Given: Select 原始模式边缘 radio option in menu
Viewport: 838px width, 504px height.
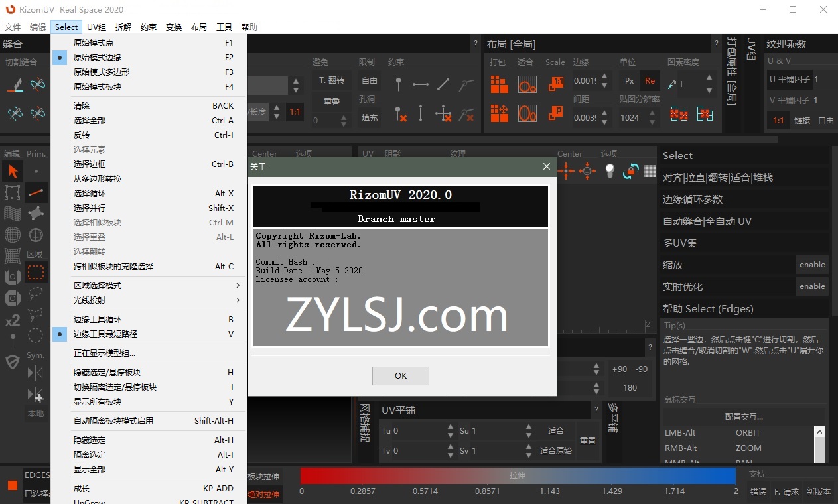Looking at the screenshot, I should pos(149,57).
